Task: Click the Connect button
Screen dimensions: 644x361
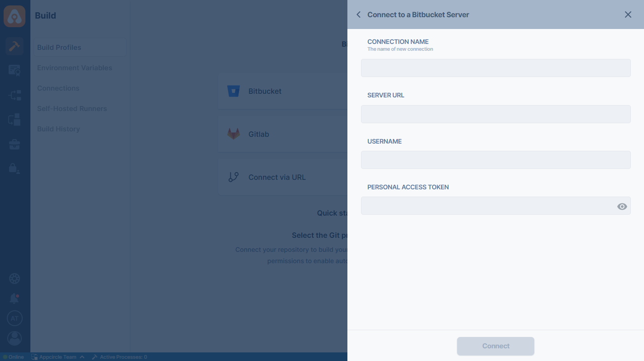Action: click(496, 346)
